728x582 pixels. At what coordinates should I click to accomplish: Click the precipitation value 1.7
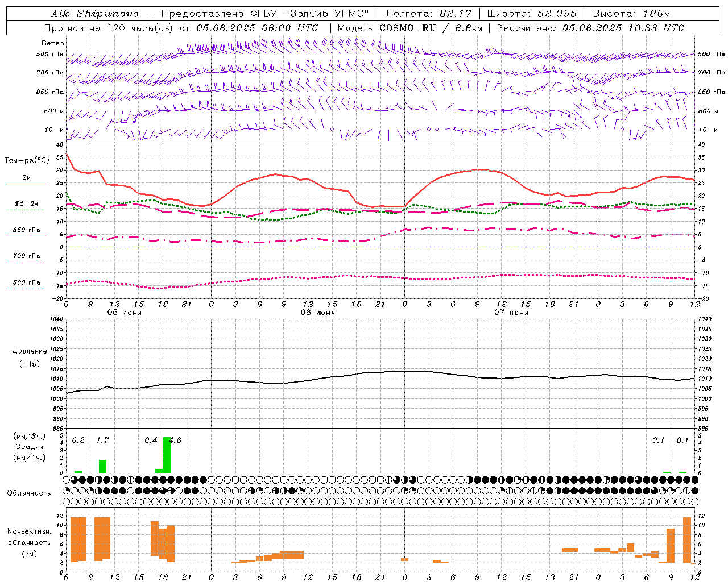tap(102, 440)
